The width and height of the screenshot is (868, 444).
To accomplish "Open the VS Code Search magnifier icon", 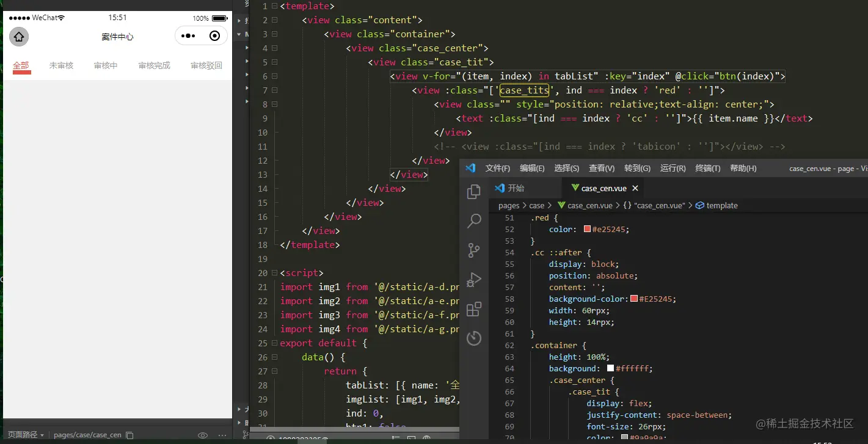I will pyautogui.click(x=474, y=221).
